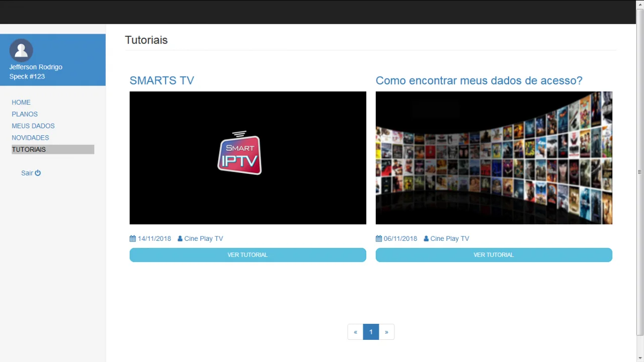644x362 pixels.
Task: Select NOVIDADES in the sidebar
Action: [x=30, y=138]
